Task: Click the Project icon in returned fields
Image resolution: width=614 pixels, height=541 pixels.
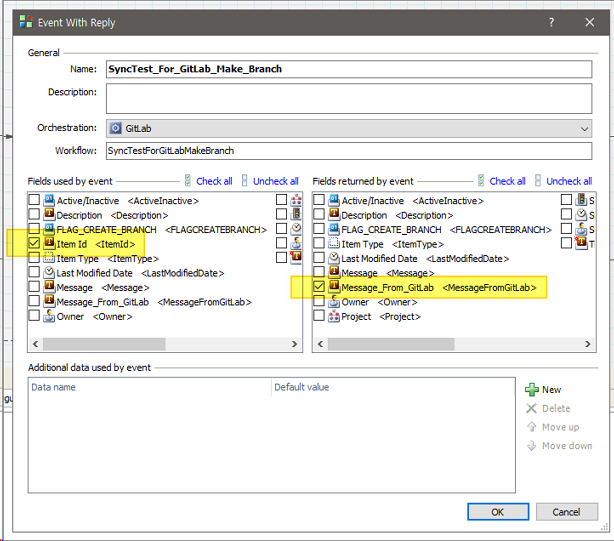Action: point(334,316)
